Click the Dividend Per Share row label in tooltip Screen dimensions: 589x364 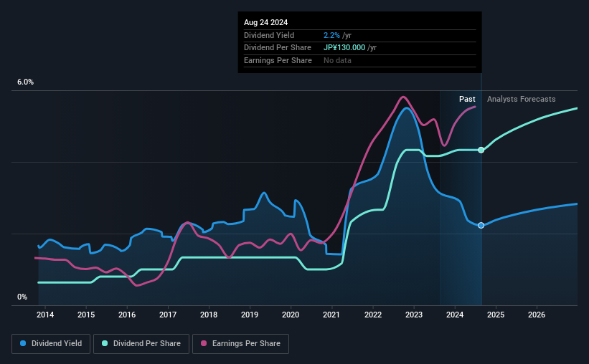click(x=278, y=48)
